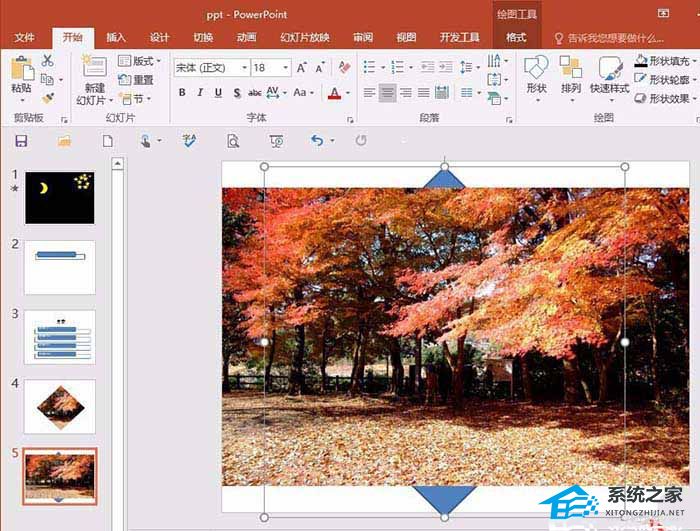Justify text alignment
Viewport: 700px width, 531px height.
(x=424, y=93)
